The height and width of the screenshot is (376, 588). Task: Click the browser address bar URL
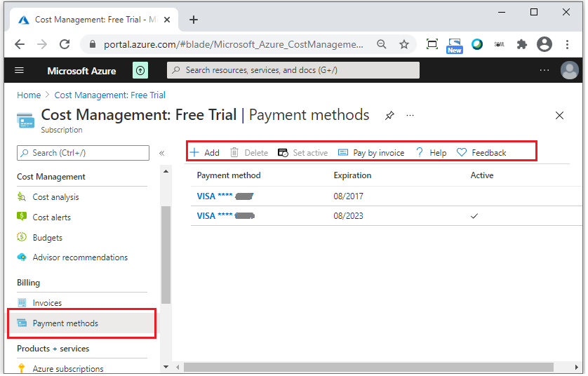(x=234, y=45)
